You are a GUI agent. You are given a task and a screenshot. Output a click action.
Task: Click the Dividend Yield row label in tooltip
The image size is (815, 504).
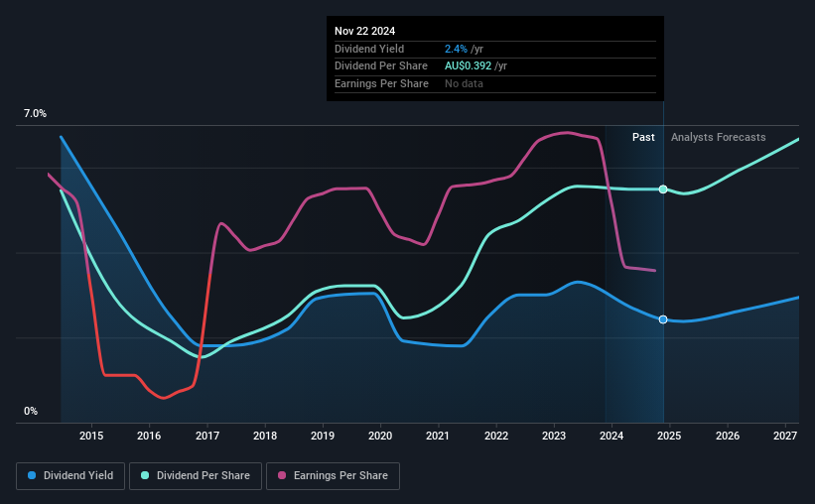(x=369, y=49)
